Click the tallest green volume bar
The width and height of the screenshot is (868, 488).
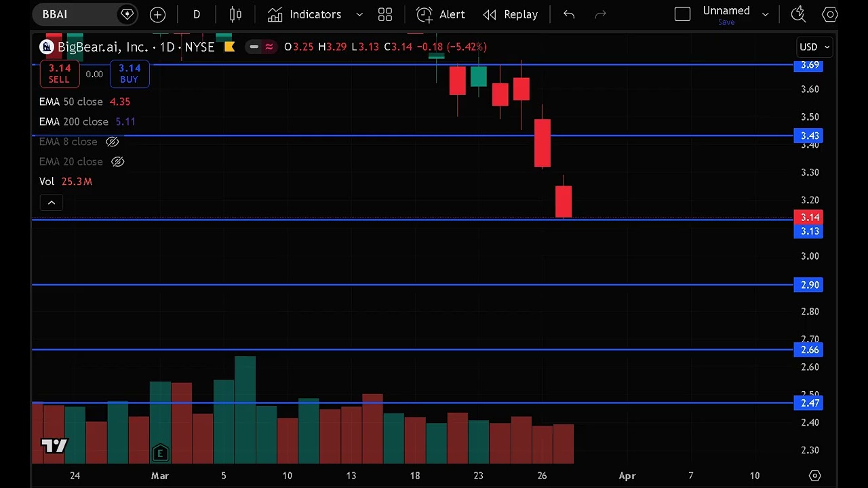(x=245, y=409)
